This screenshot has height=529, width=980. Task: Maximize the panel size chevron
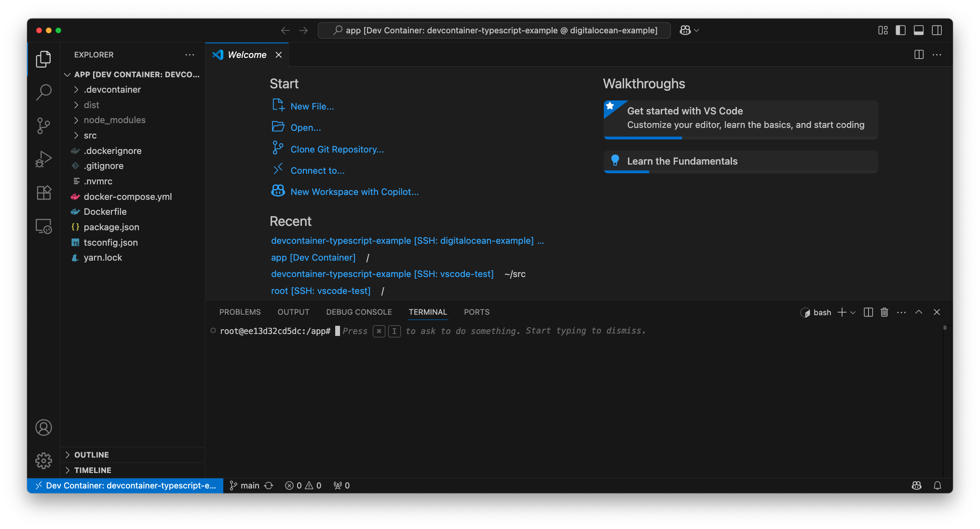click(x=919, y=312)
